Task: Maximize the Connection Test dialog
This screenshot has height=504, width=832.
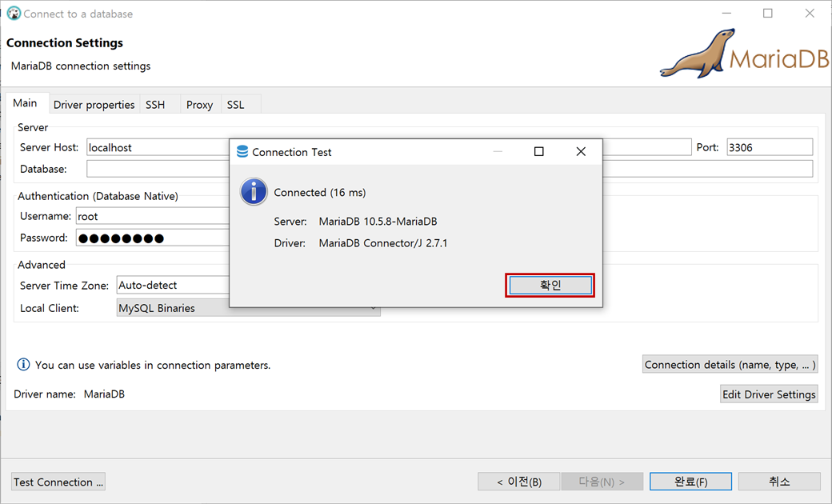Action: pos(538,152)
